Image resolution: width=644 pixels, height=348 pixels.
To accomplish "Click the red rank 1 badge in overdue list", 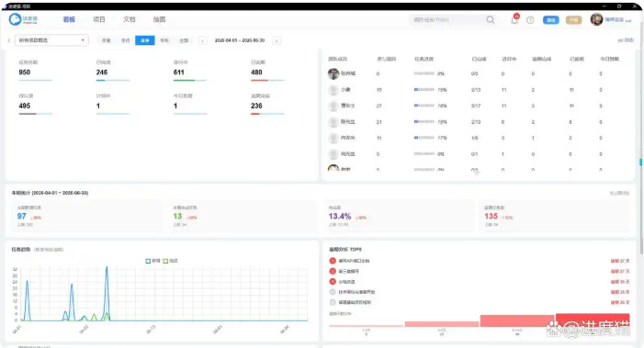I will 333,261.
